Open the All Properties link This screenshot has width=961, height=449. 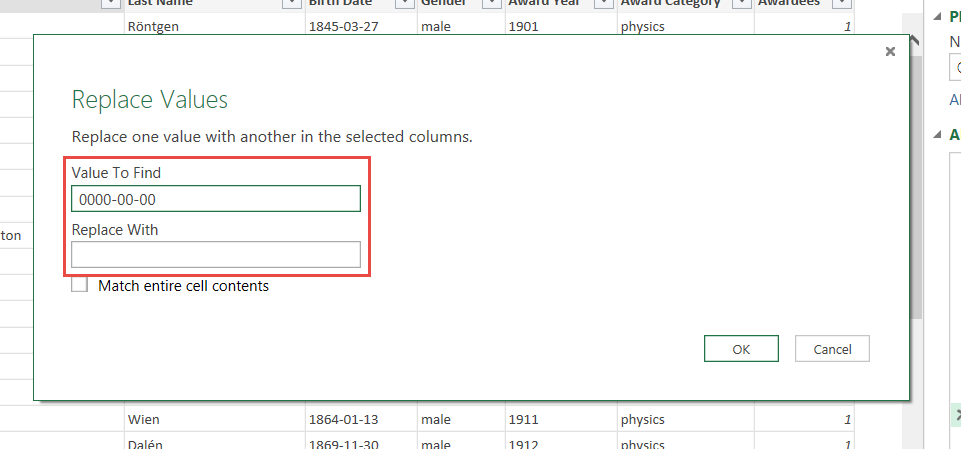(955, 100)
